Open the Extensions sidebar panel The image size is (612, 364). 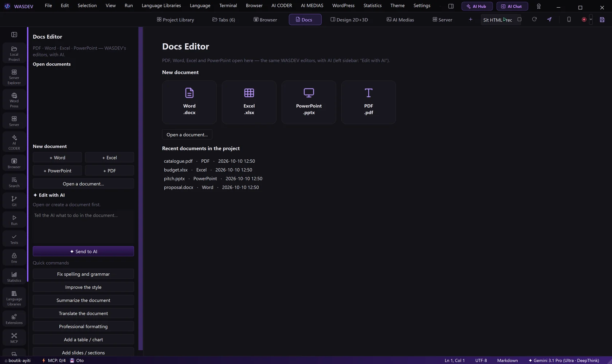pyautogui.click(x=14, y=319)
